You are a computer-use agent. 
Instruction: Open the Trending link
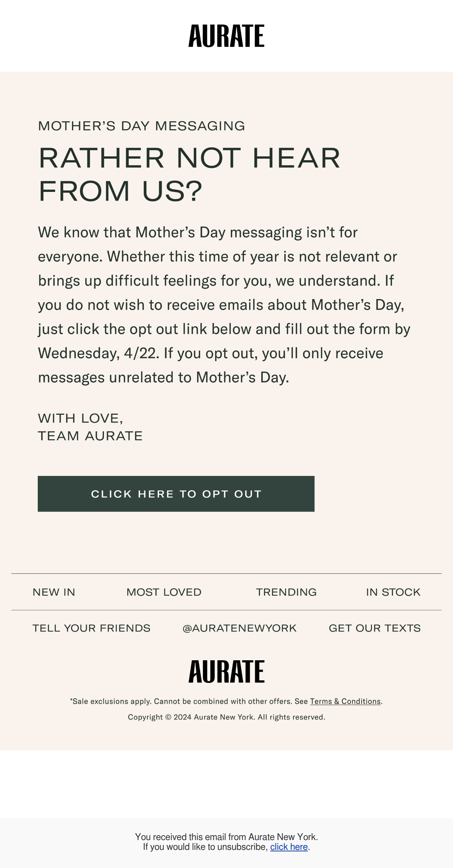tap(287, 592)
